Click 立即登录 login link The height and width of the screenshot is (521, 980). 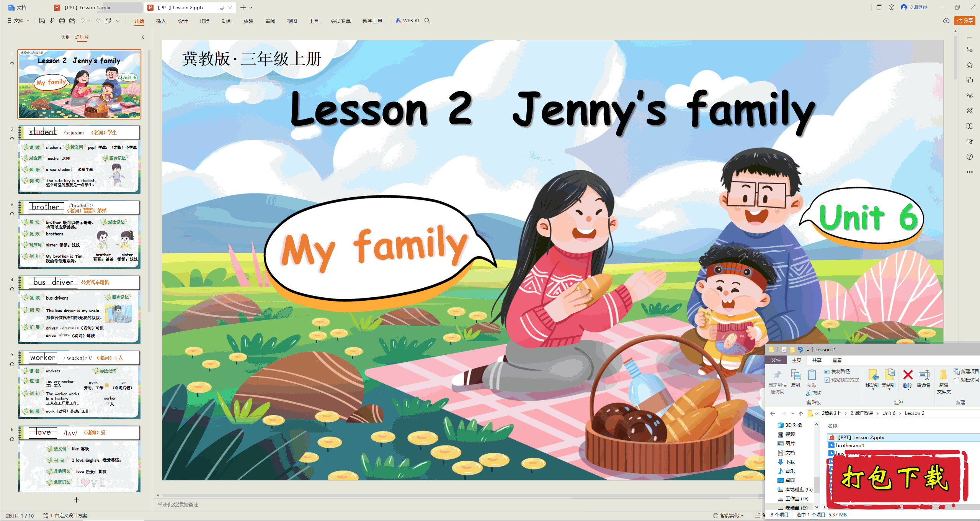click(914, 7)
